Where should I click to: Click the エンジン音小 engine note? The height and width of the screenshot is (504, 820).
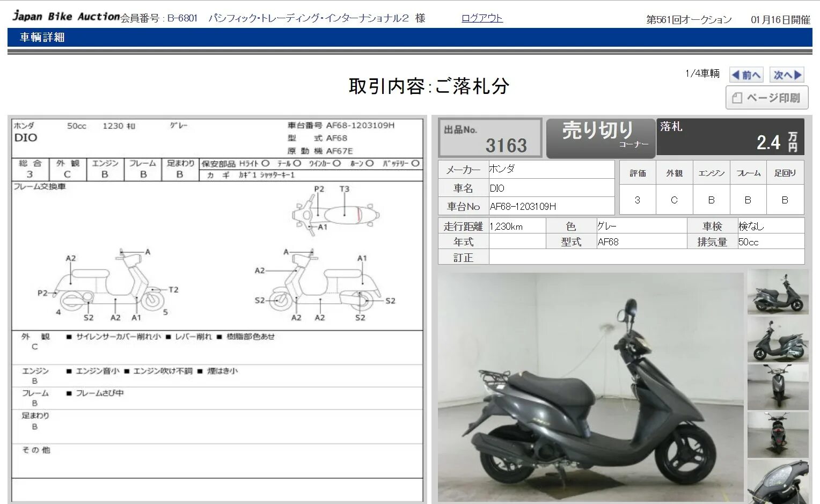tap(98, 371)
